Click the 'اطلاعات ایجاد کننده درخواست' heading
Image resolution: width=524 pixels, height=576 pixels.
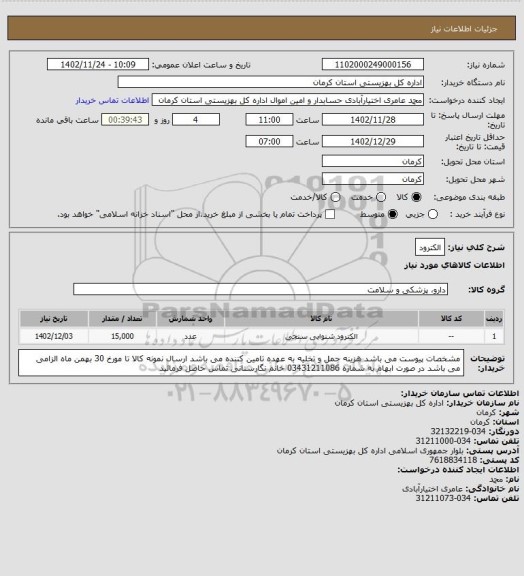coord(458,469)
